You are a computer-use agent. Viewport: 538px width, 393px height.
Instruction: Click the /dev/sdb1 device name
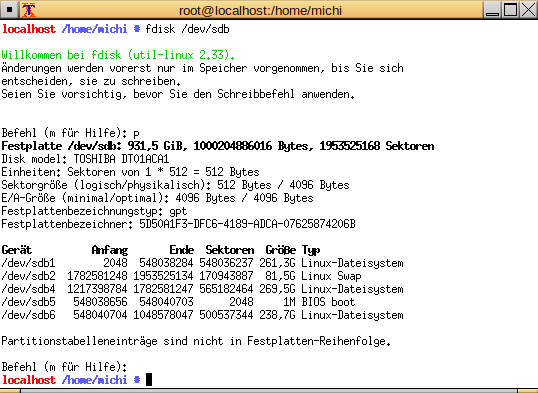point(28,263)
